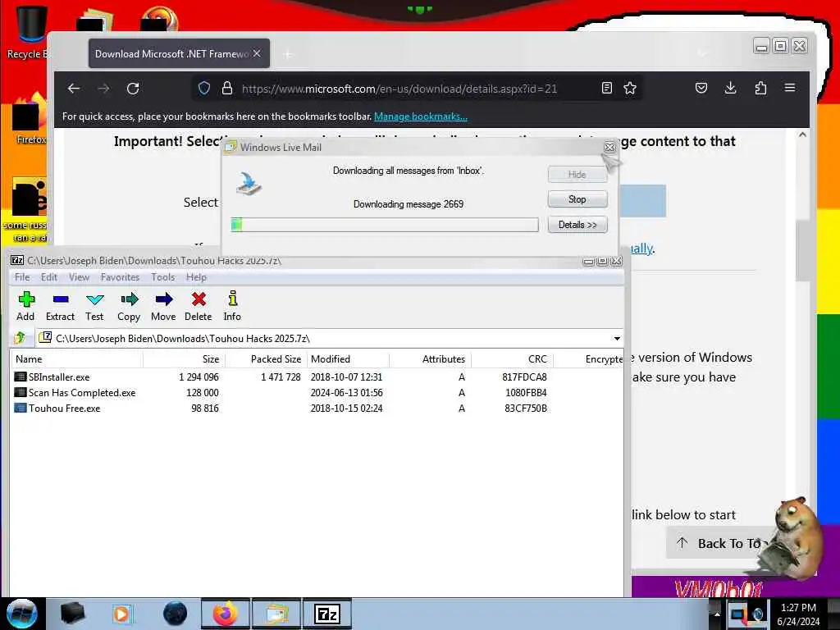This screenshot has height=630, width=840.
Task: Click the mail download progress bar
Action: coord(385,225)
